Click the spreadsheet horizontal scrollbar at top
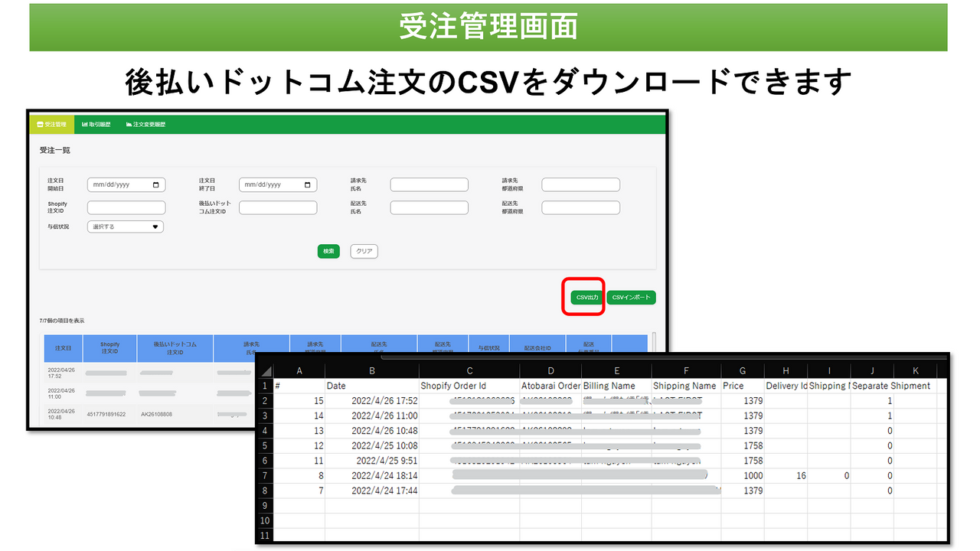The image size is (980, 551). click(665, 356)
